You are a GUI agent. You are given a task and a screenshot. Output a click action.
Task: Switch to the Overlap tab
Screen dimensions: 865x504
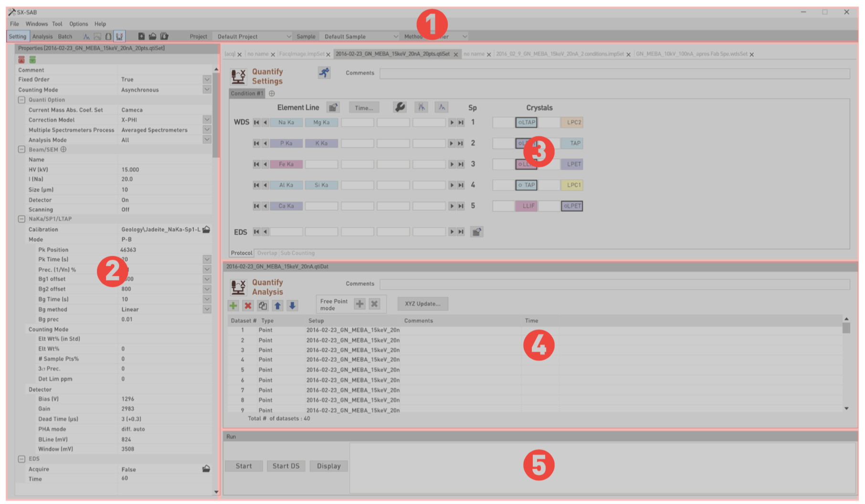pos(267,253)
